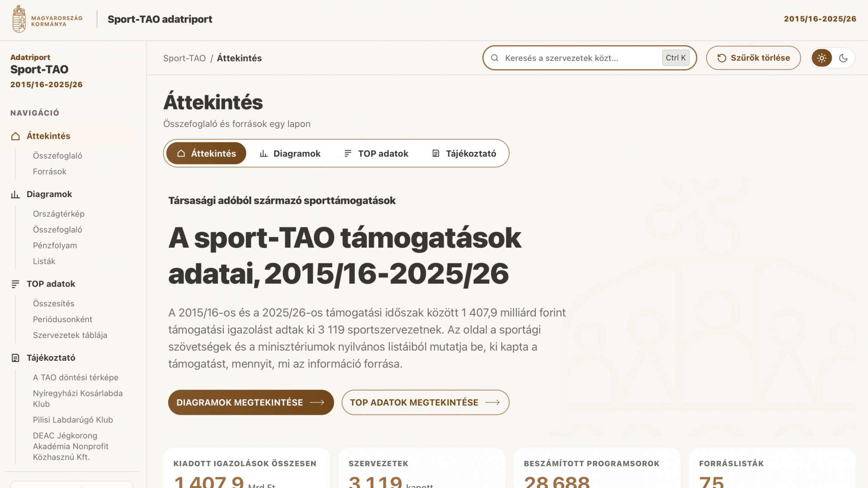
Task: Click DIAGRAMOK MEGTEKINTÉSE button
Action: (x=251, y=402)
